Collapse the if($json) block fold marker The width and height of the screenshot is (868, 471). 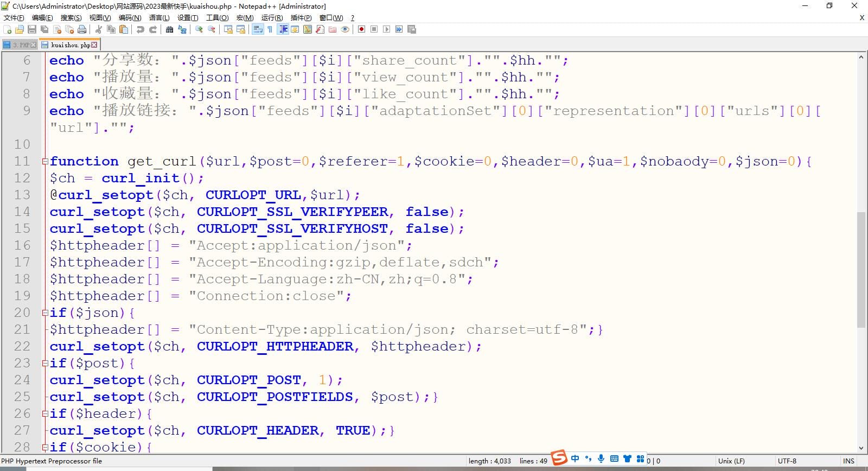click(45, 313)
